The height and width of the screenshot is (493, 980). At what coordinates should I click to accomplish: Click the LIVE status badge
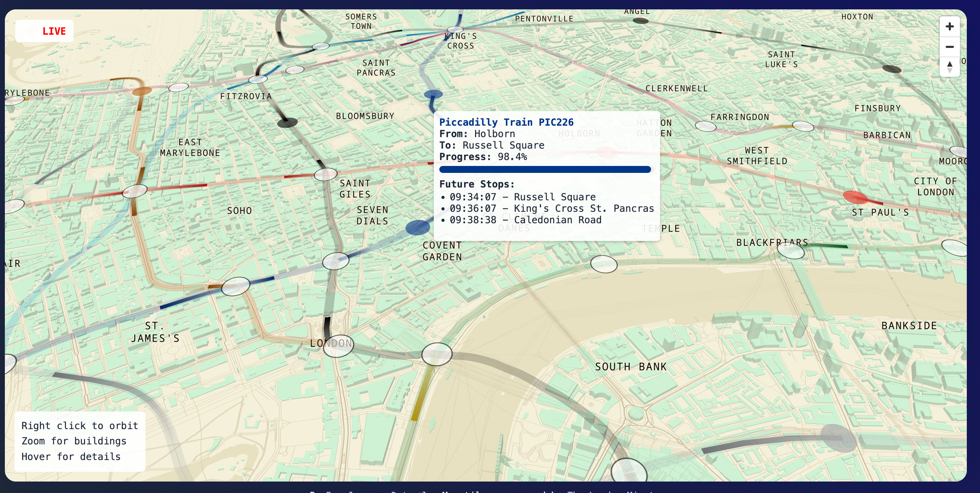point(44,31)
